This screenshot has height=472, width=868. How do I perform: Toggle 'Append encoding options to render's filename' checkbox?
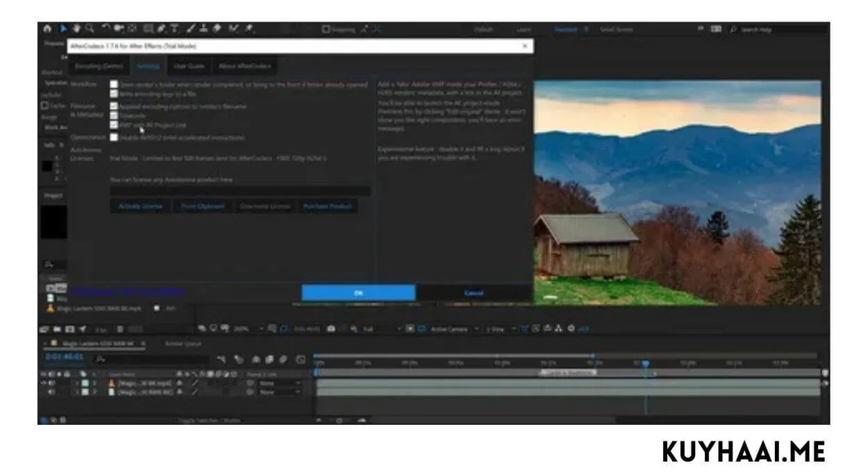click(x=114, y=107)
